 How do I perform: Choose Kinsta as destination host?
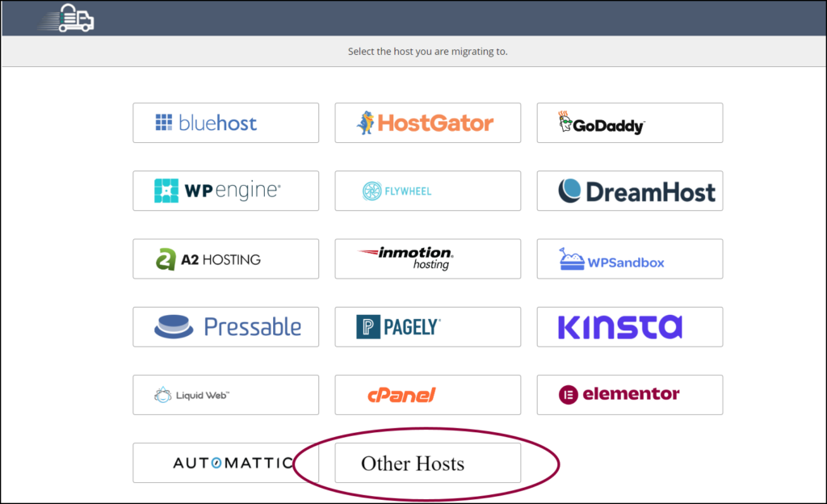pos(630,327)
